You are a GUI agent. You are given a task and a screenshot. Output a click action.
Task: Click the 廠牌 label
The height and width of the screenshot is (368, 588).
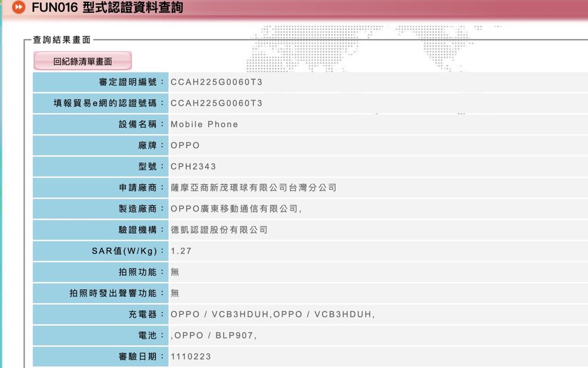click(x=151, y=145)
